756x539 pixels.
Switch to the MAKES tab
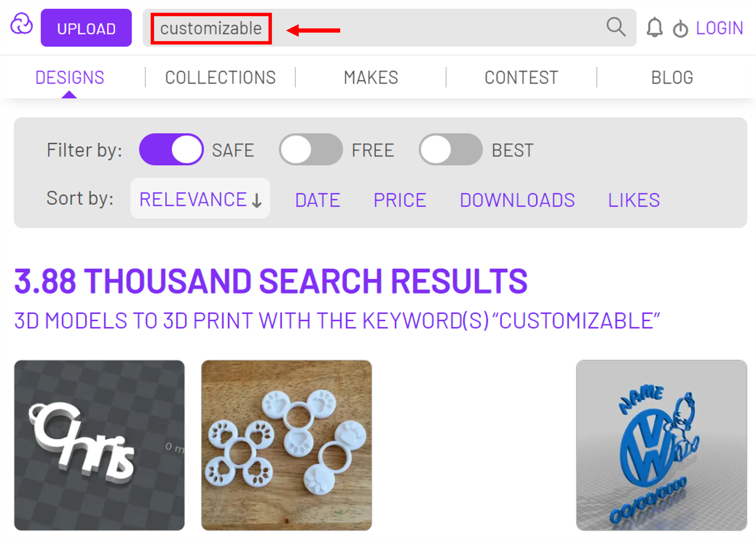click(370, 77)
